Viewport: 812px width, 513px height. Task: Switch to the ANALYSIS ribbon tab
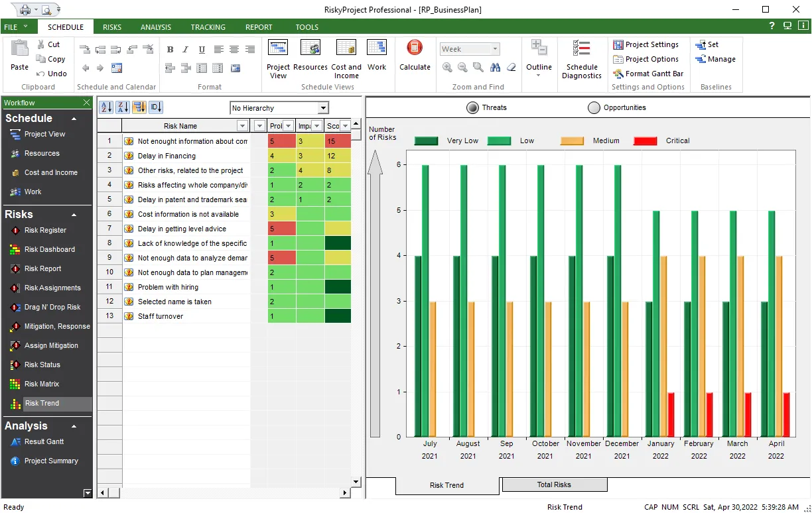tap(156, 27)
